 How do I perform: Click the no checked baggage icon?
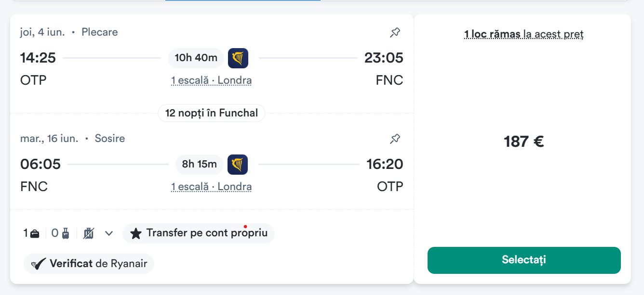point(89,234)
